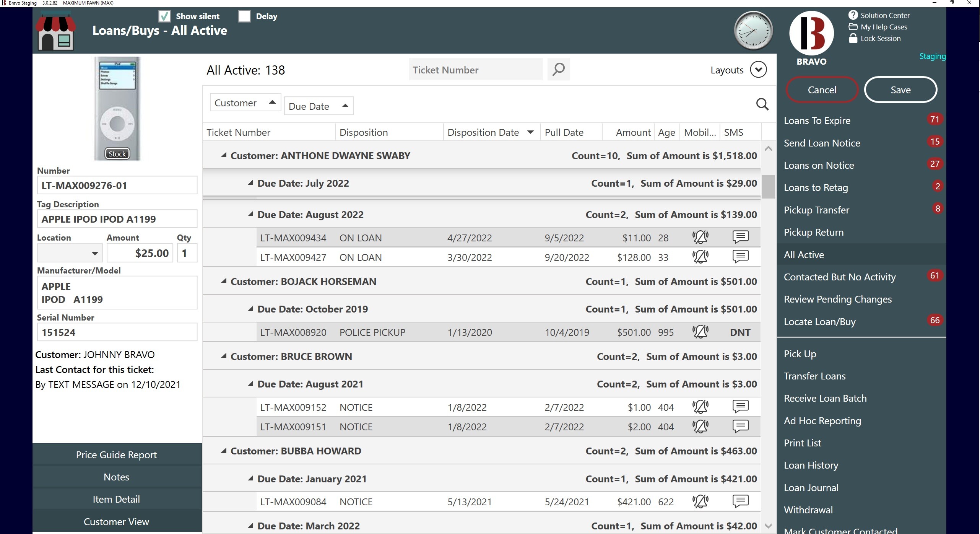Enable the Delay checkbox
Screen dimensions: 980x534
pos(244,16)
